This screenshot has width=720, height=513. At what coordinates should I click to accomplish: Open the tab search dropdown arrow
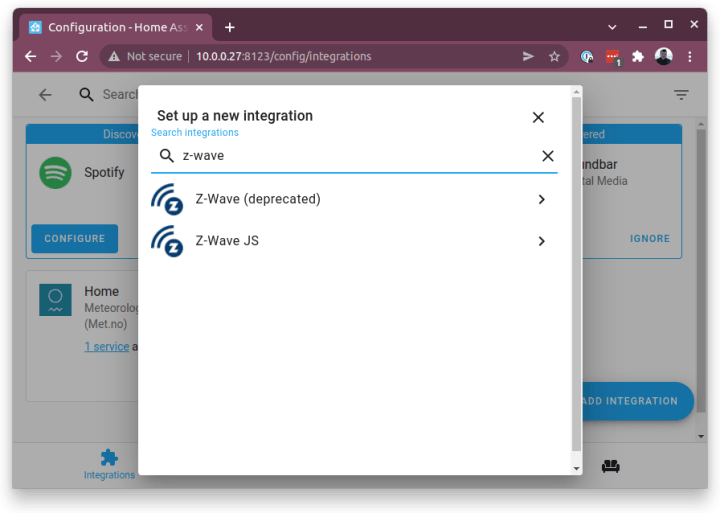point(612,27)
